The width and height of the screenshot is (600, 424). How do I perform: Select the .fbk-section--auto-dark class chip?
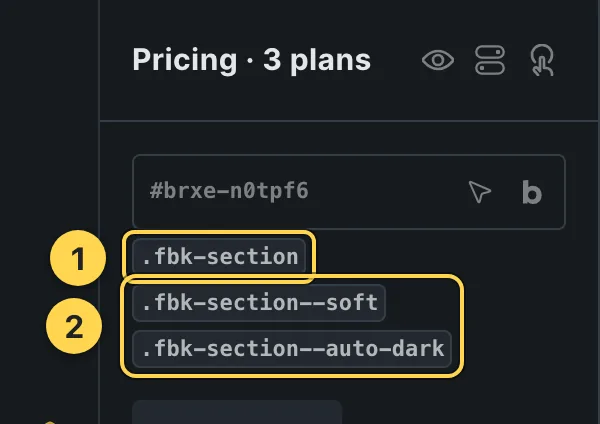[292, 349]
